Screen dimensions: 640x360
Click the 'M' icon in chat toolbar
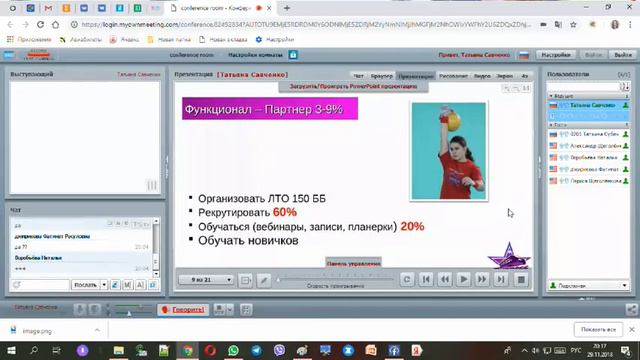click(x=127, y=284)
